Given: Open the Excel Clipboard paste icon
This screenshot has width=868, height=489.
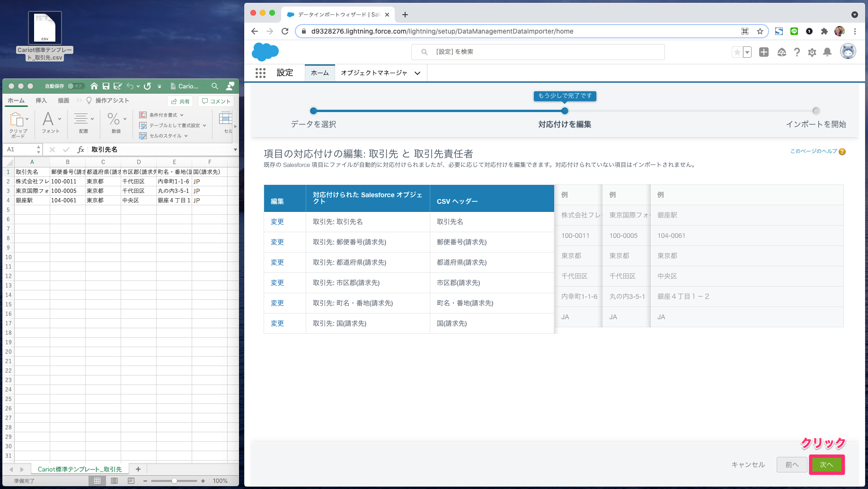Looking at the screenshot, I should click(17, 119).
